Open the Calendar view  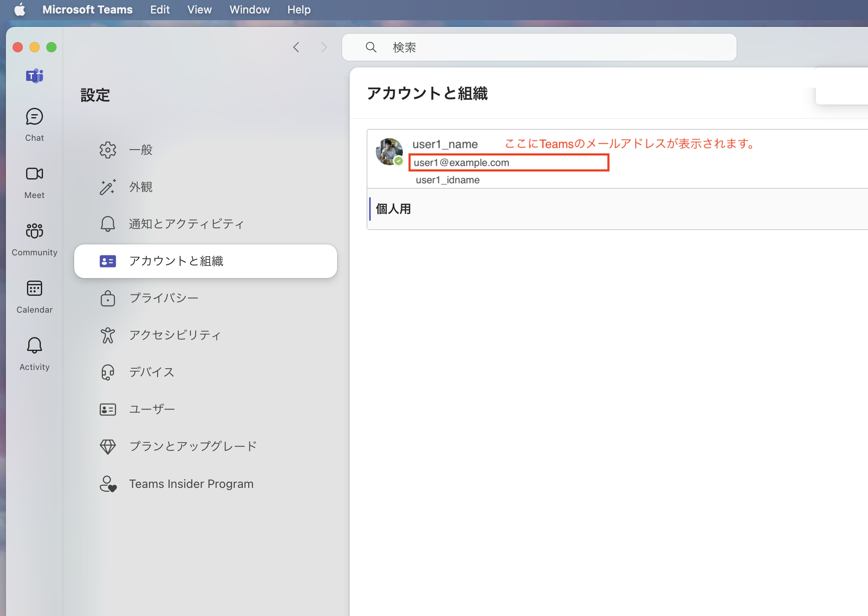34,297
